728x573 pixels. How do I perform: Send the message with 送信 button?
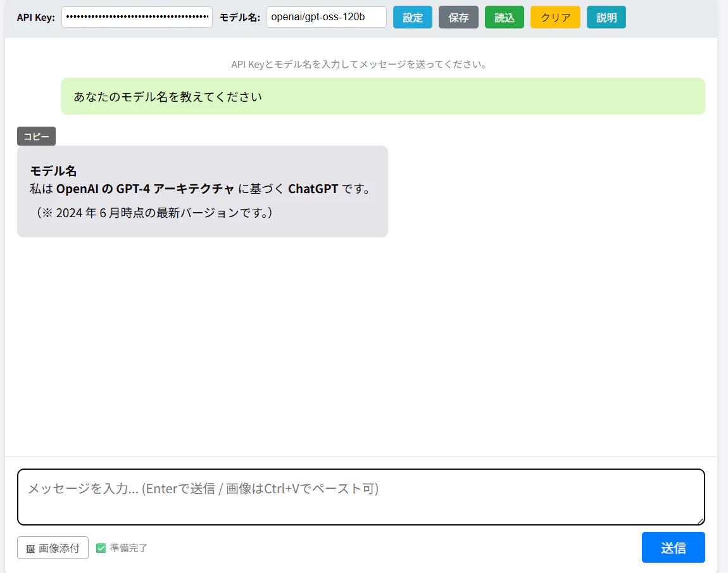click(673, 548)
